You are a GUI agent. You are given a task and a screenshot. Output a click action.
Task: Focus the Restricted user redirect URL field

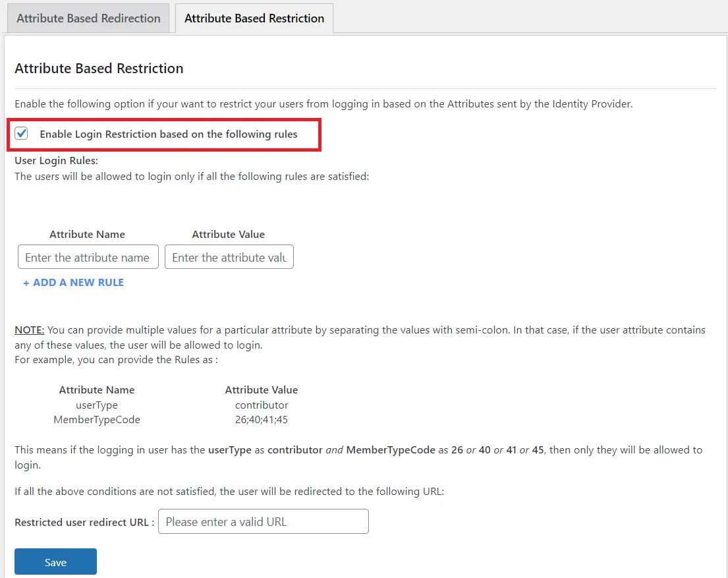tap(264, 521)
